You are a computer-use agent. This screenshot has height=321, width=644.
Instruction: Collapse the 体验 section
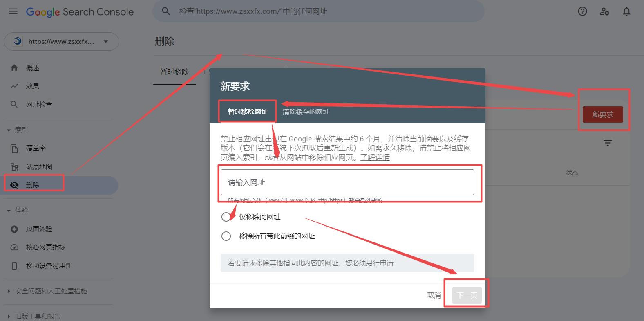tap(9, 211)
